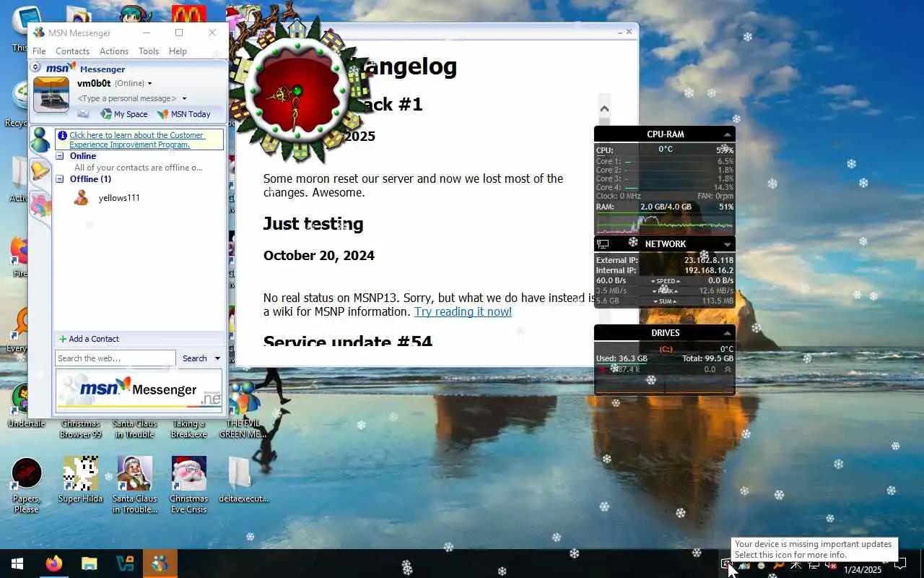Open the Try reading it now! link
The width and height of the screenshot is (924, 578).
pos(463,311)
